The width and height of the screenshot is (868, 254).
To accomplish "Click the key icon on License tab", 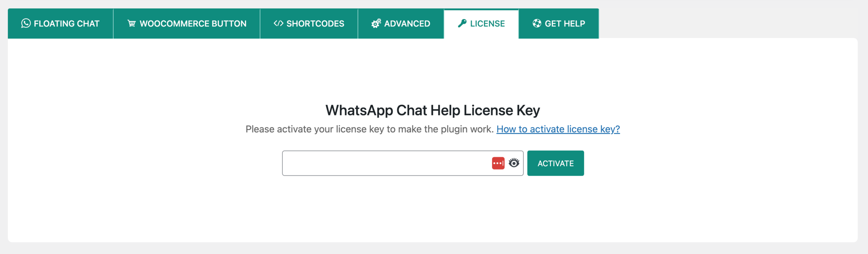I will click(x=462, y=23).
